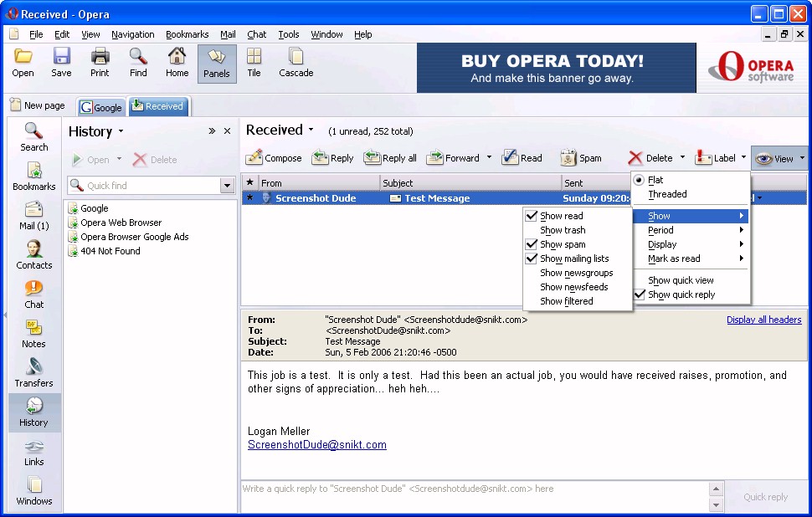Image resolution: width=812 pixels, height=517 pixels.
Task: Enable the Show trash option
Action: tap(563, 230)
